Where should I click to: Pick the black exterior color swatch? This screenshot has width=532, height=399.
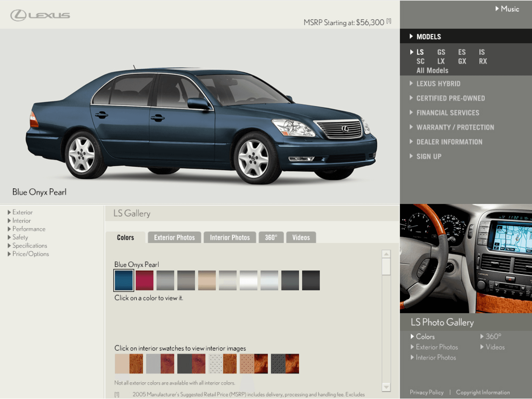(311, 280)
